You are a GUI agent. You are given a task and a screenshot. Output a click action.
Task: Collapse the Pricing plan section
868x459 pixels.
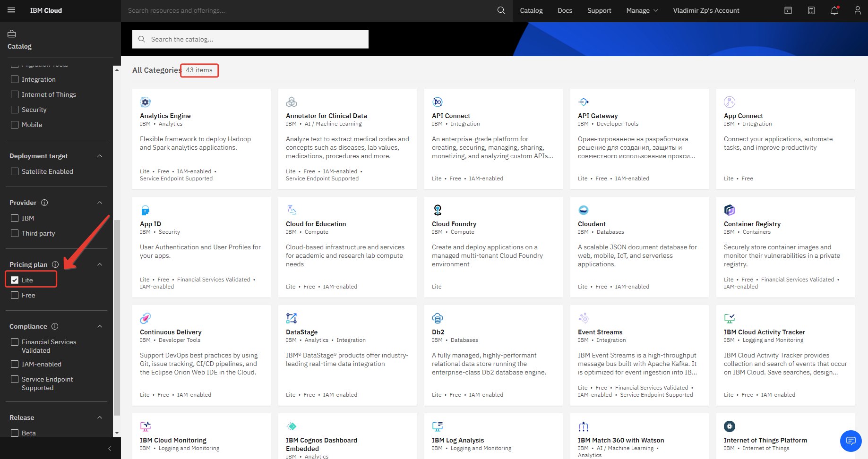[x=100, y=264]
